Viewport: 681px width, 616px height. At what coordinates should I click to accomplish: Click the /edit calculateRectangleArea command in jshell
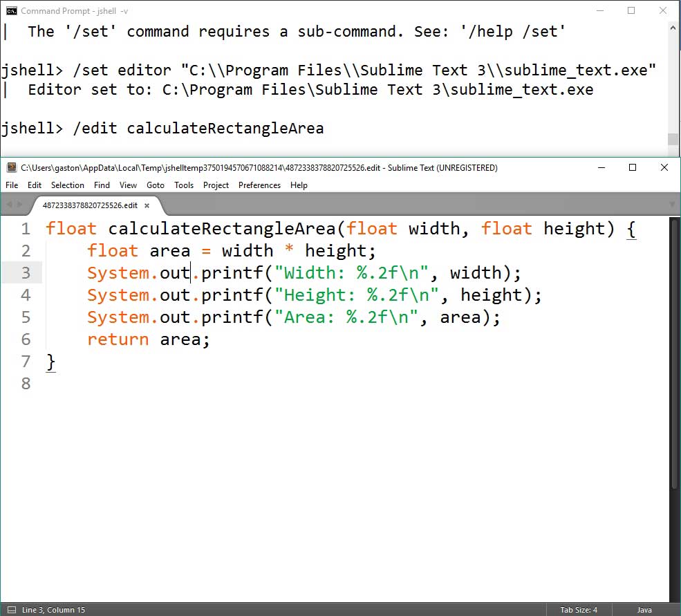point(198,129)
